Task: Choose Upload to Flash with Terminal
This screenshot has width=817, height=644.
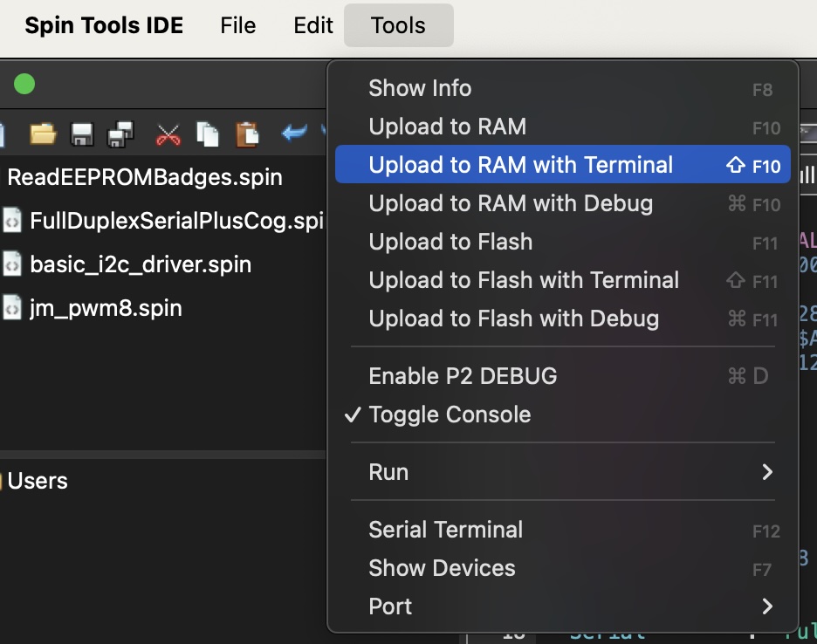Action: [x=563, y=280]
